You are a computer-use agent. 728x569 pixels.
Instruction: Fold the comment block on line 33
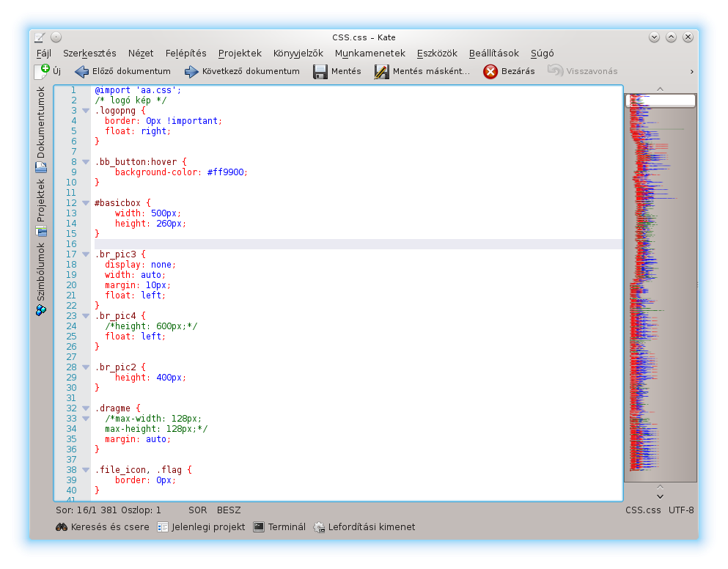pos(86,419)
